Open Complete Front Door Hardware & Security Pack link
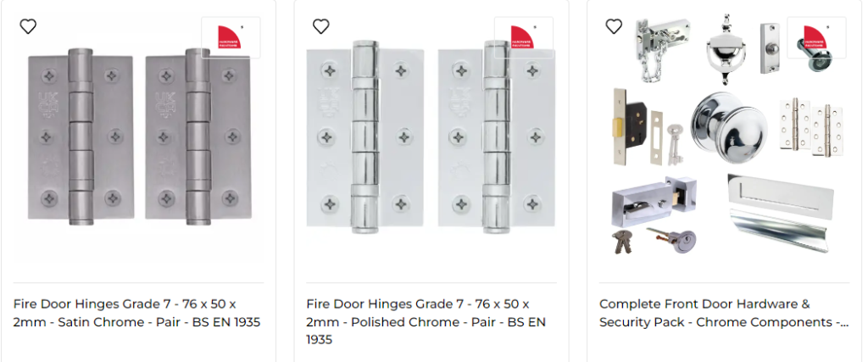 724,313
